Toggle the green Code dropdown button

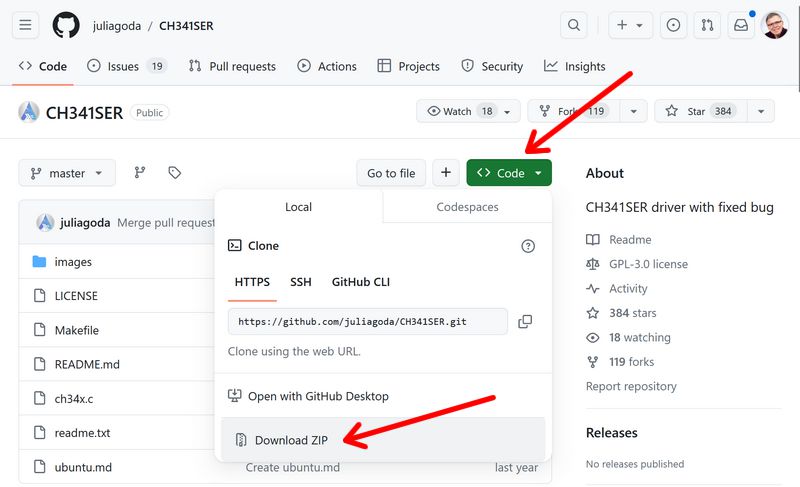509,173
